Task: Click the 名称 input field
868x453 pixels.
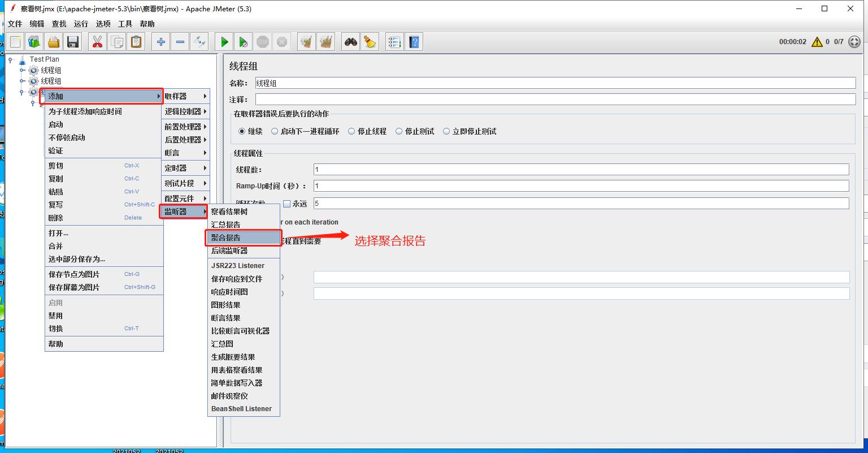Action: click(x=555, y=83)
